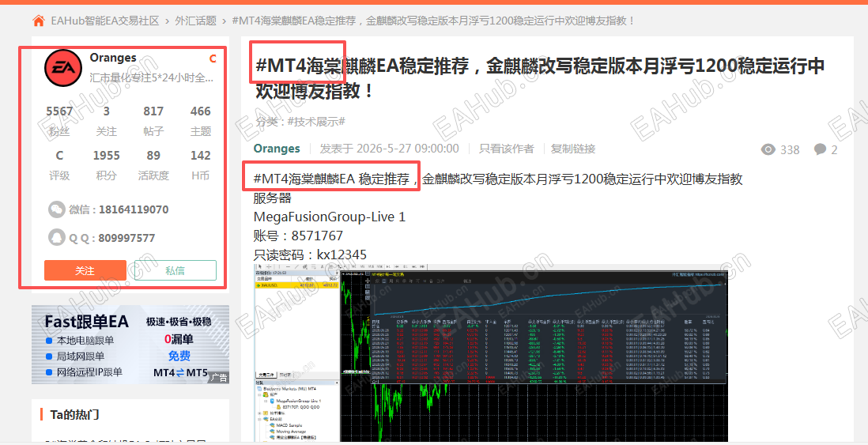Select the orange C badge beside Oranges

click(213, 58)
